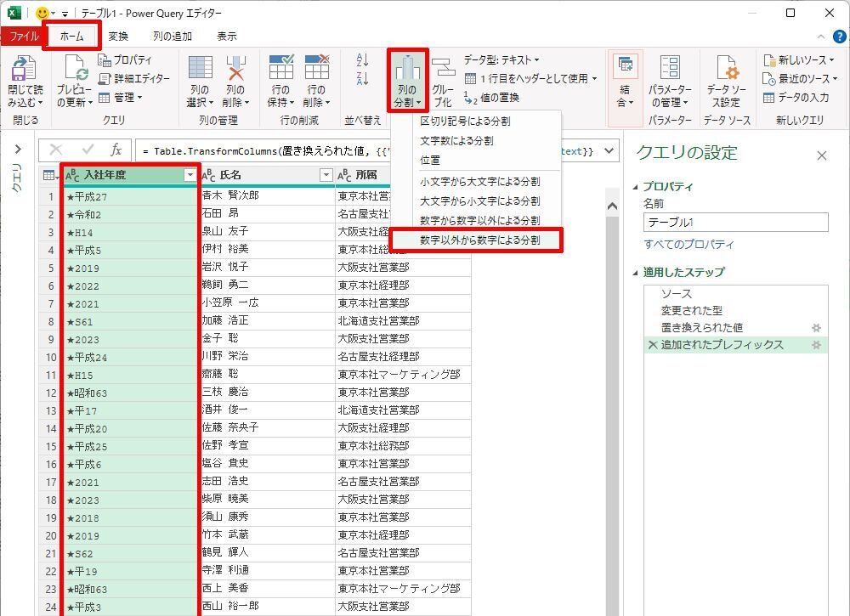Click the 列の削除 (Remove Columns) icon
This screenshot has width=850, height=616.
pos(235,69)
